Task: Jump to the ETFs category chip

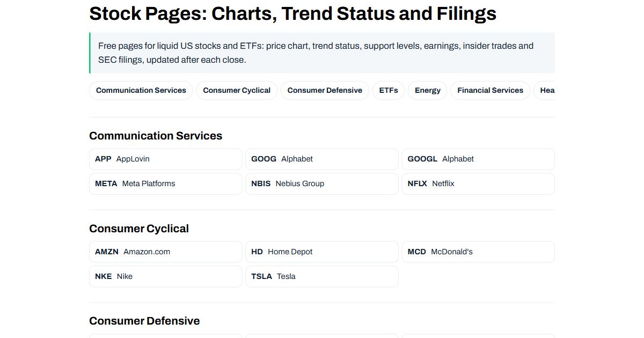Action: (389, 91)
